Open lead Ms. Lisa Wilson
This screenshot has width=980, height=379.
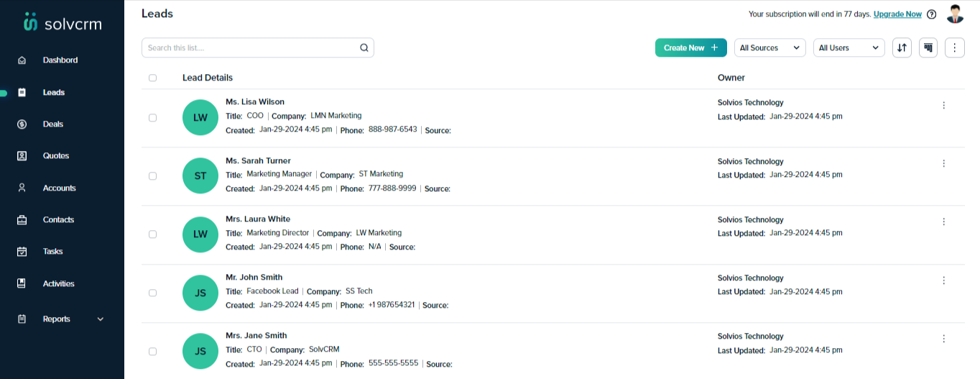pos(255,102)
